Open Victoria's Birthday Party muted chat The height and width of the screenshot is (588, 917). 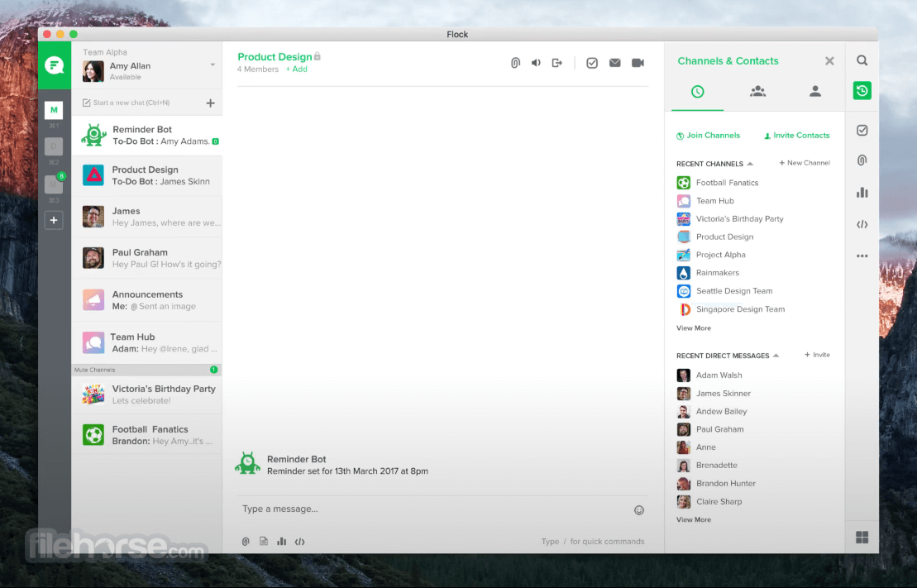pos(146,394)
